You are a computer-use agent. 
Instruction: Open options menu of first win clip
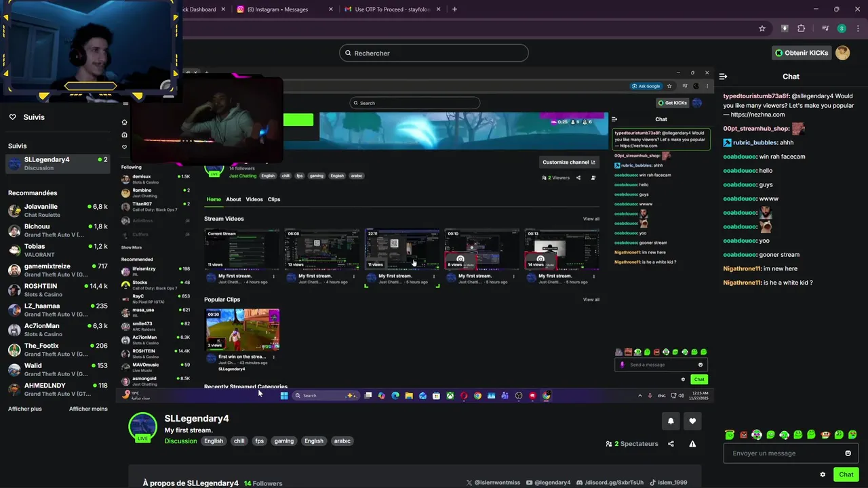click(x=274, y=357)
